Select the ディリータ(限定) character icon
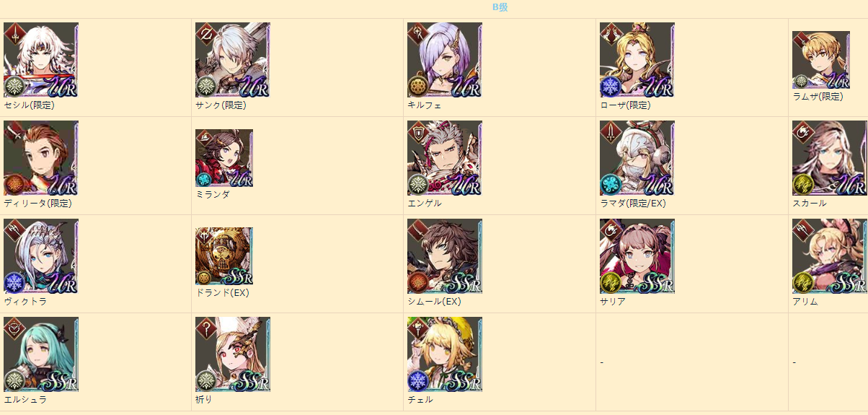 (x=41, y=158)
